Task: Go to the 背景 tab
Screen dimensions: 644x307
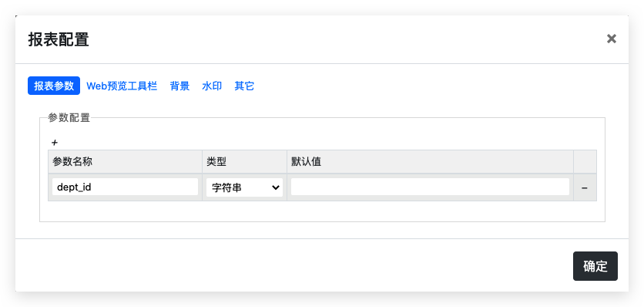Action: click(x=180, y=86)
